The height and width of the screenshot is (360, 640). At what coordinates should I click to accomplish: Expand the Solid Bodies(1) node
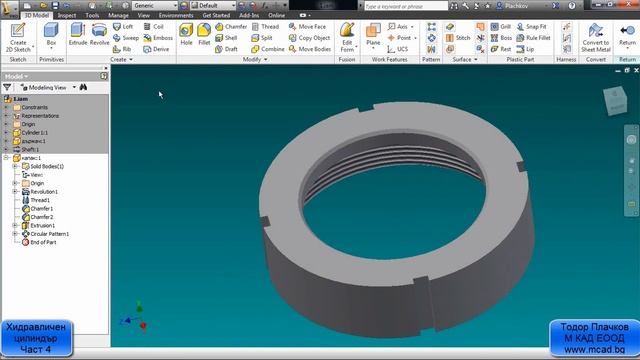15,167
